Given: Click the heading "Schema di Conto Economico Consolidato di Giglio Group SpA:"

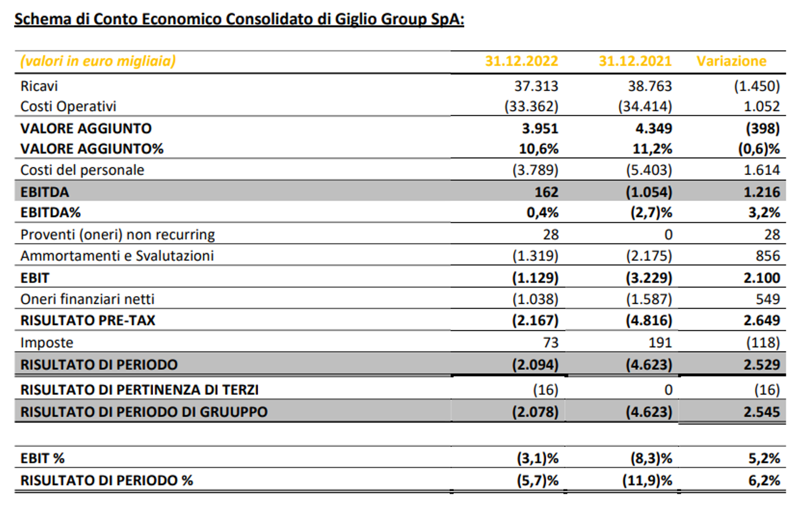Looking at the screenshot, I should tap(239, 20).
